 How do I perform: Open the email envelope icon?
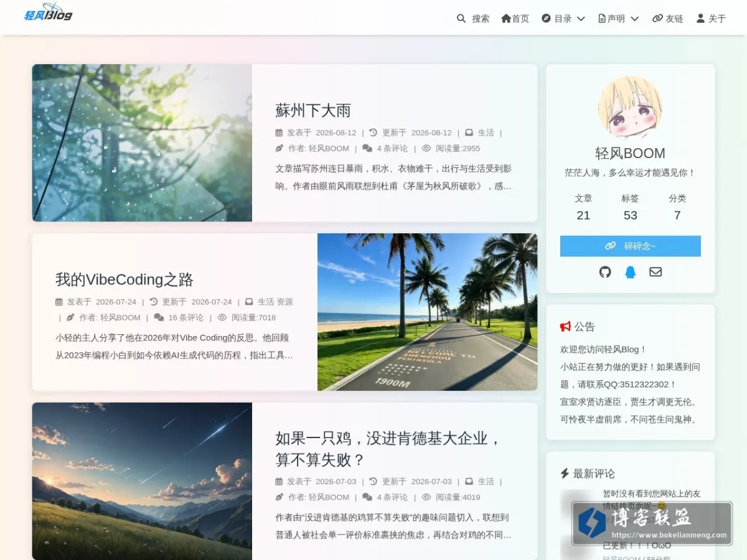click(x=655, y=272)
